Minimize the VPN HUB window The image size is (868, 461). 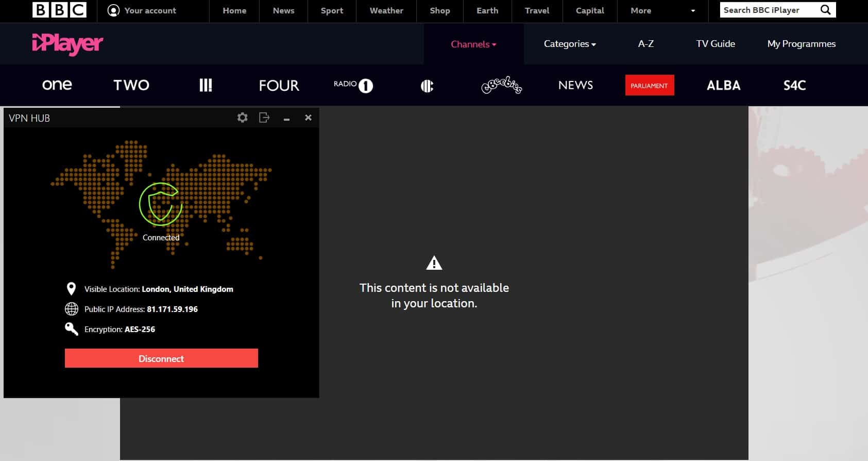(286, 119)
